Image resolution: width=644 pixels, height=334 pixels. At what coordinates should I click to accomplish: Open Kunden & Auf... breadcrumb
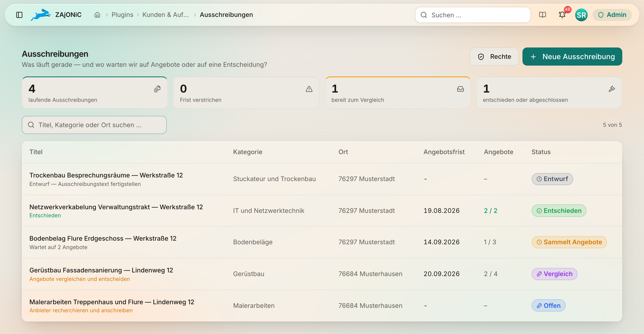pos(165,15)
